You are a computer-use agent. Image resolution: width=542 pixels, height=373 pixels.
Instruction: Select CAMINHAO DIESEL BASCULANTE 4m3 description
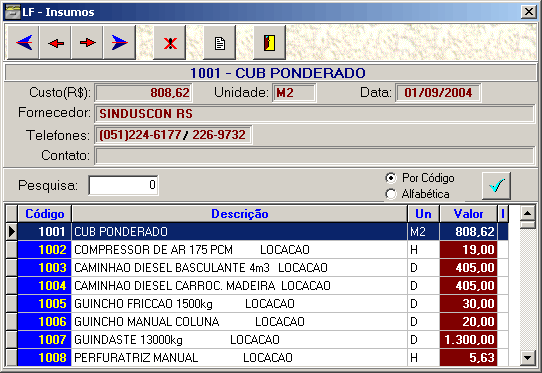240,268
